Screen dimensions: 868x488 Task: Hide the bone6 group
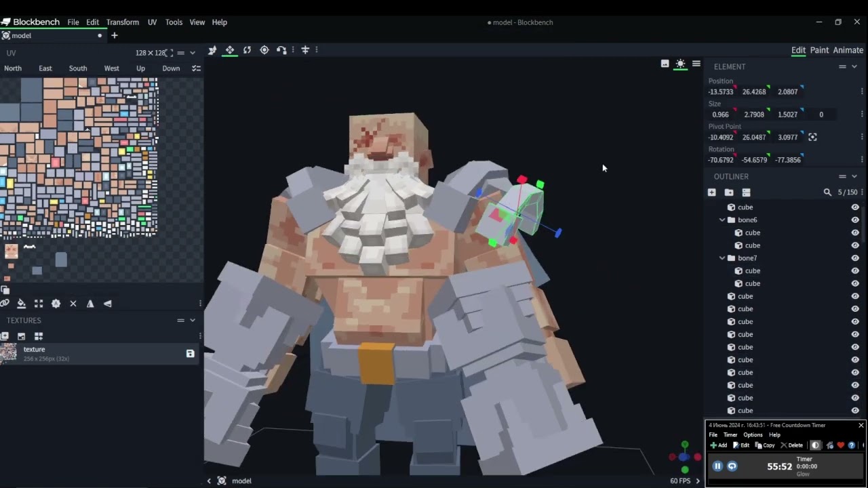(x=855, y=220)
